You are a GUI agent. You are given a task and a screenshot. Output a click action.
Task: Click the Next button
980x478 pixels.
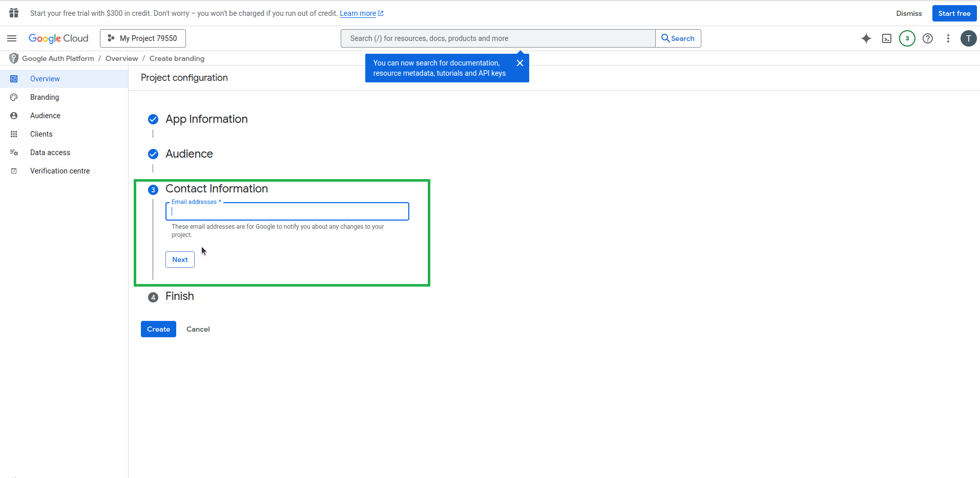pyautogui.click(x=180, y=259)
